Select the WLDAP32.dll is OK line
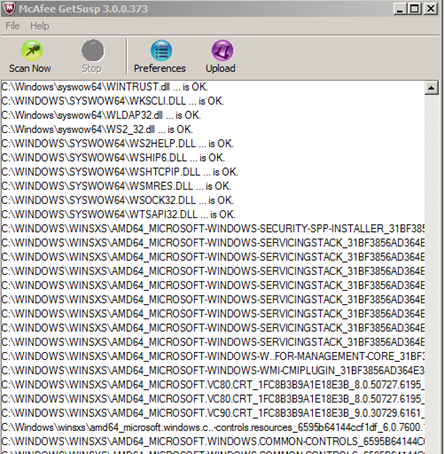This screenshot has width=445, height=454. (101, 115)
